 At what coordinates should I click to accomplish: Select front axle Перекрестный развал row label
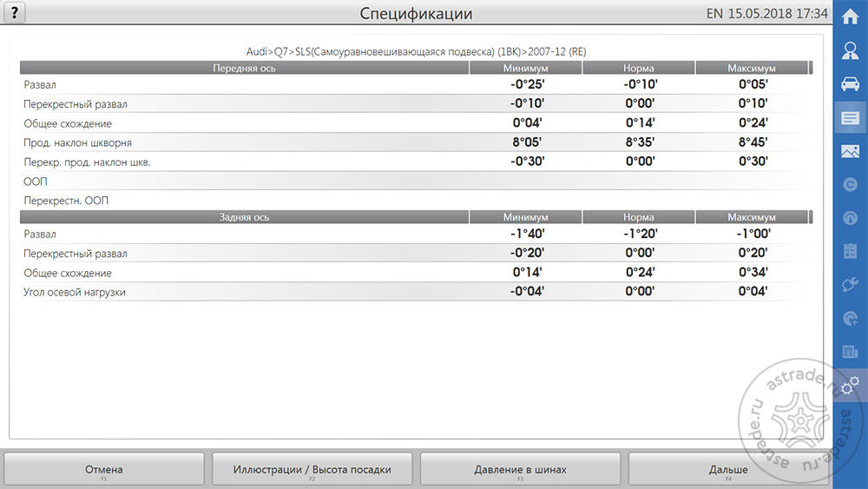click(x=76, y=104)
